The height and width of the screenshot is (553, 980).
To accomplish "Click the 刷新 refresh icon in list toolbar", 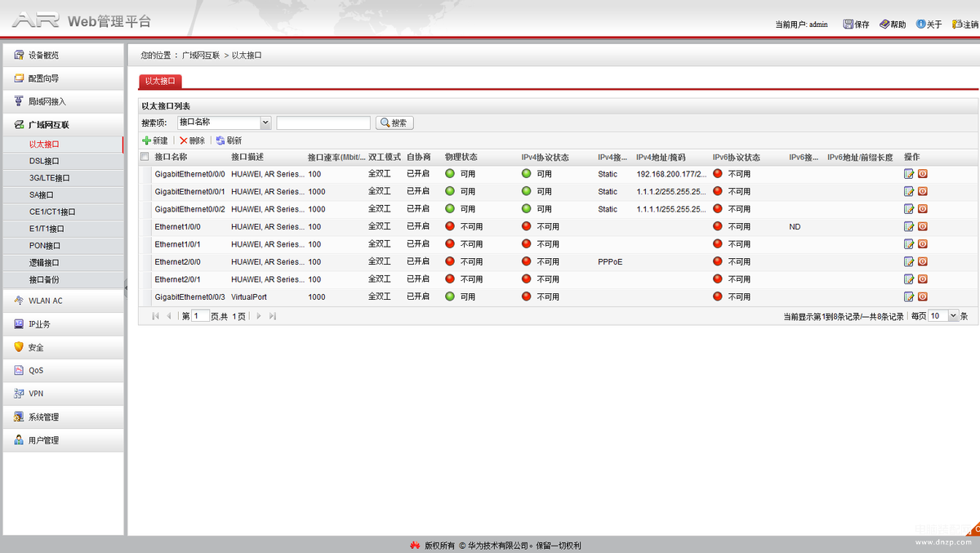I will [x=220, y=140].
